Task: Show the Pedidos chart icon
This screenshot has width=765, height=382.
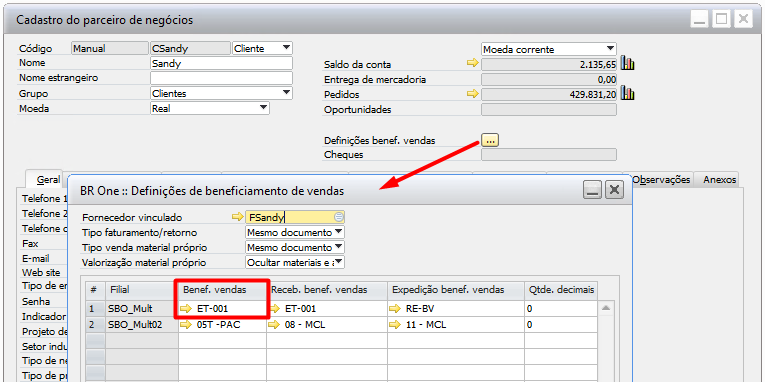Action: pyautogui.click(x=627, y=94)
